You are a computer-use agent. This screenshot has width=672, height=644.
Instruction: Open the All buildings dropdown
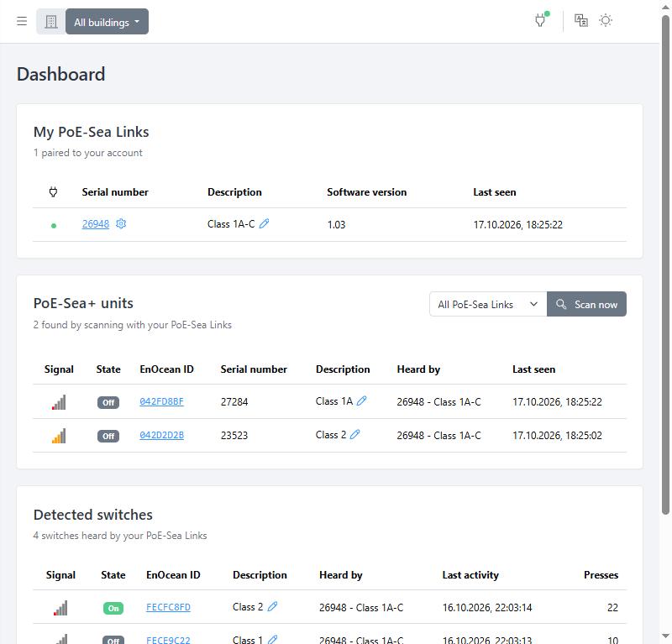click(108, 22)
